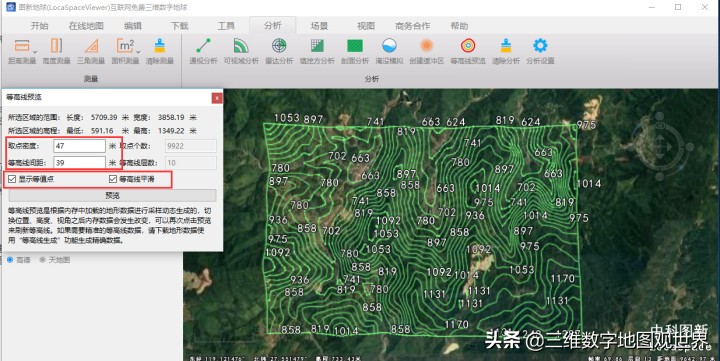Select the 三角测量 triangle measurement tool
720x361 pixels.
coord(91,51)
